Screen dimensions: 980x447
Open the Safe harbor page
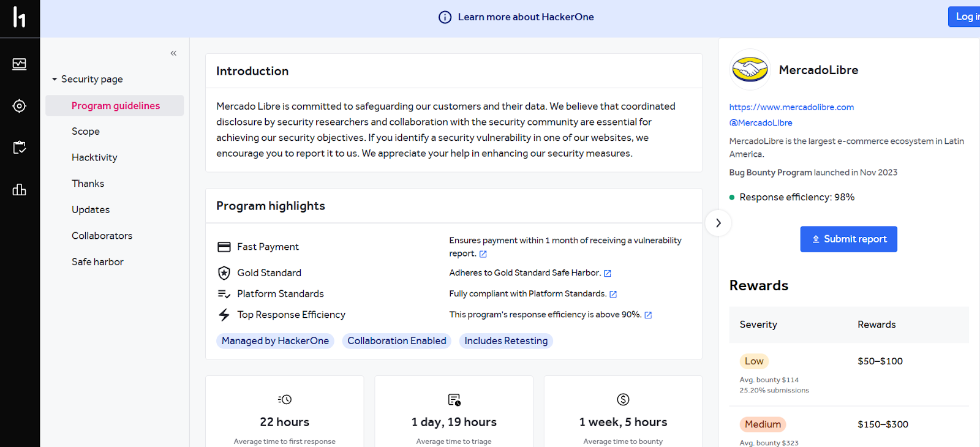(97, 262)
